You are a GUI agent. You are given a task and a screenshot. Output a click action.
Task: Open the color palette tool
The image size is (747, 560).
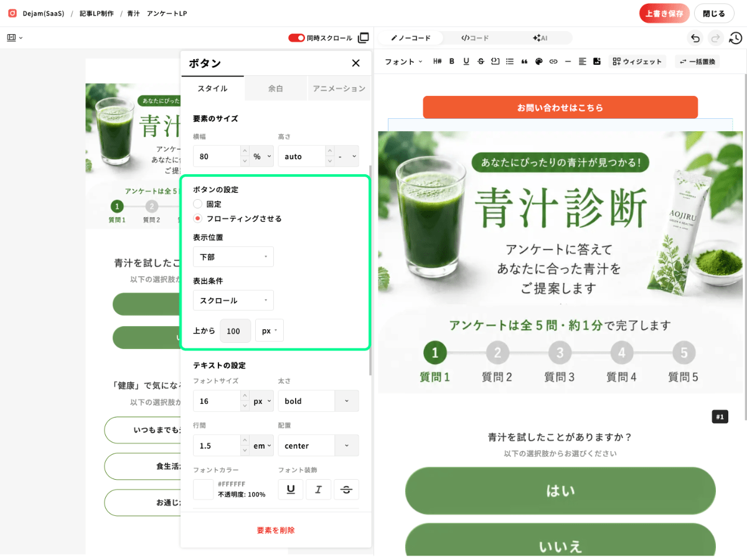[x=539, y=61]
